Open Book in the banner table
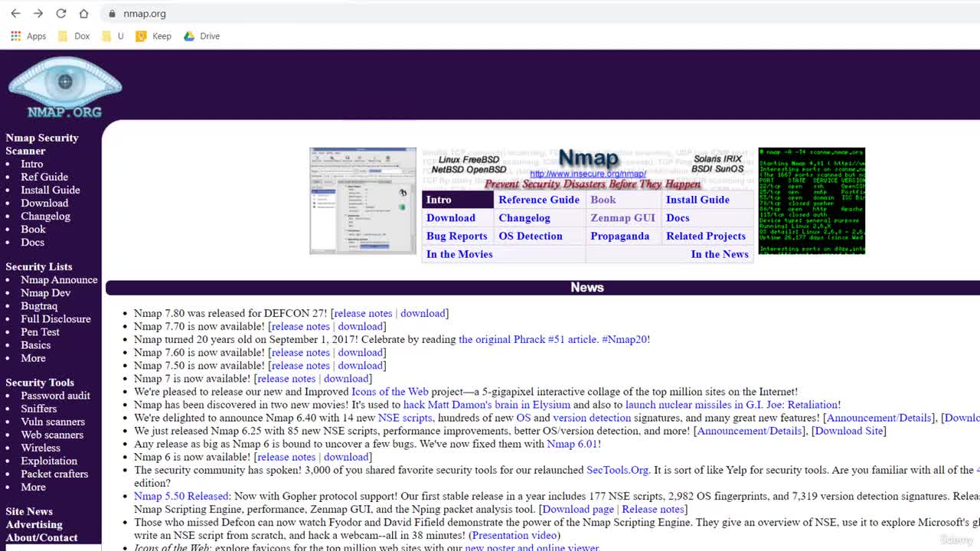 pos(603,200)
